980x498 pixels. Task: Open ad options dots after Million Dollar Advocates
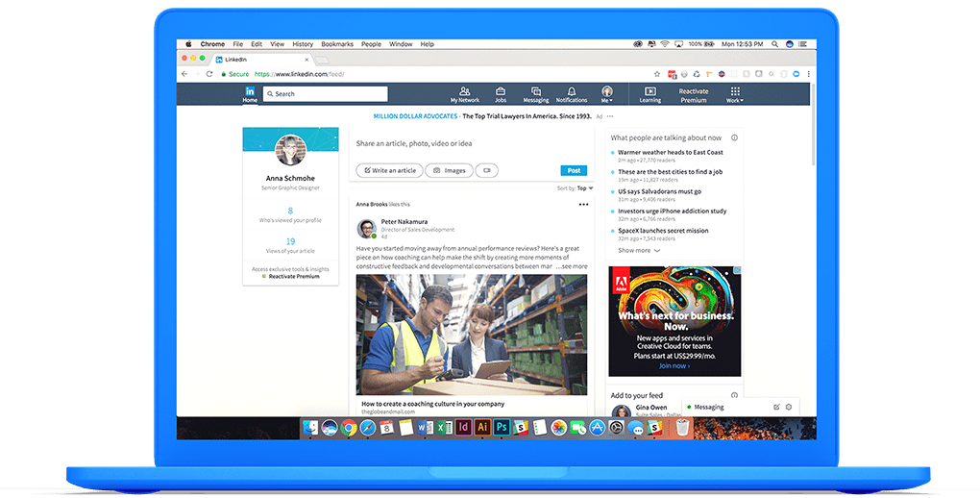click(x=610, y=116)
